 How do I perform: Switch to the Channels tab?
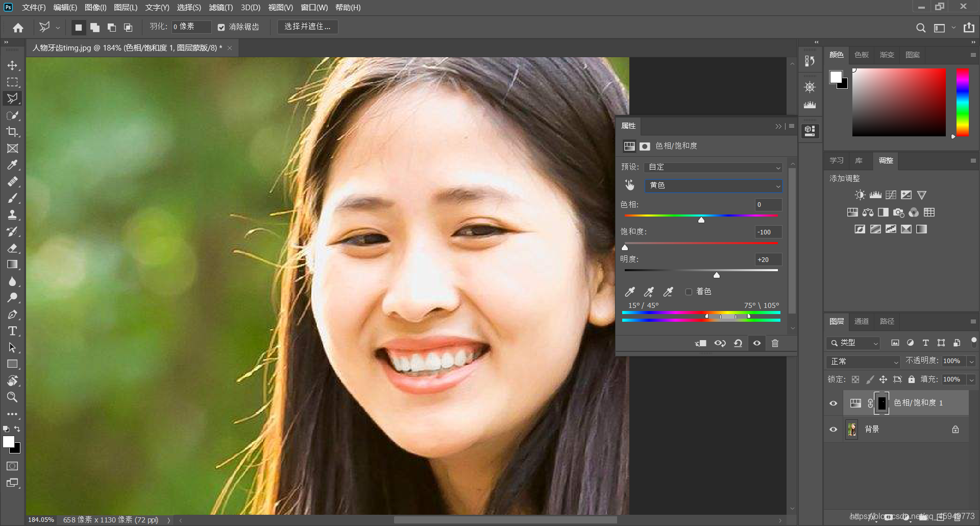(x=862, y=321)
